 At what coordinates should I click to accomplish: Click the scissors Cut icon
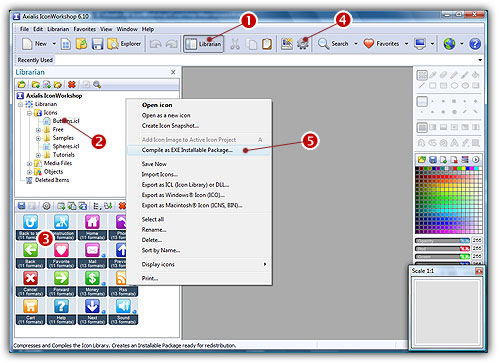pos(235,44)
